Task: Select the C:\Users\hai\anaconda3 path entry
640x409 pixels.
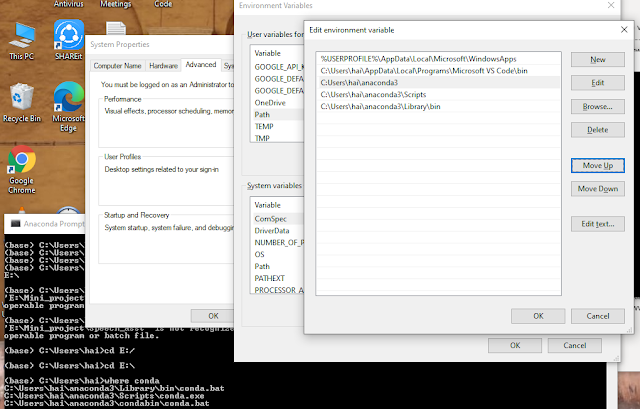Action: [x=438, y=82]
